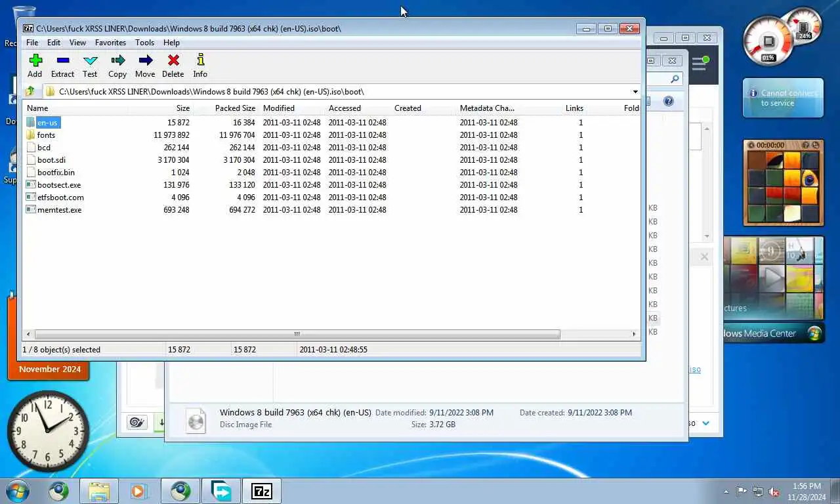Go up one folder with the arrow icon
This screenshot has width=840, height=504.
tap(30, 92)
